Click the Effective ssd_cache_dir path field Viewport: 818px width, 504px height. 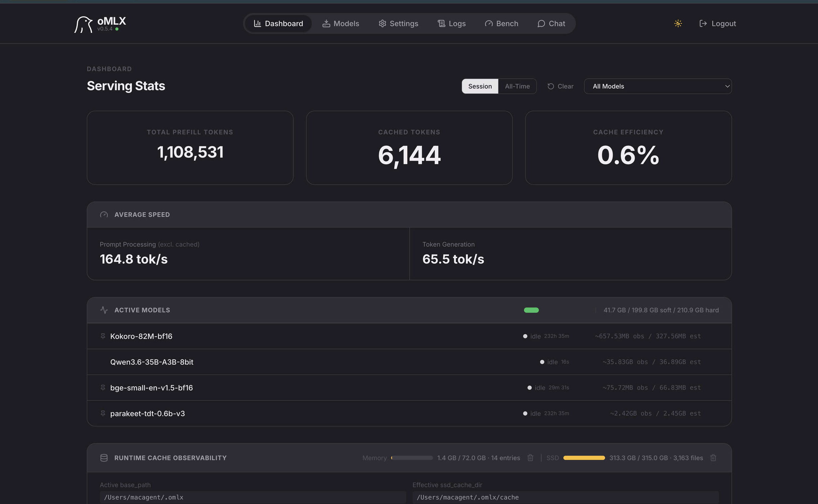565,497
